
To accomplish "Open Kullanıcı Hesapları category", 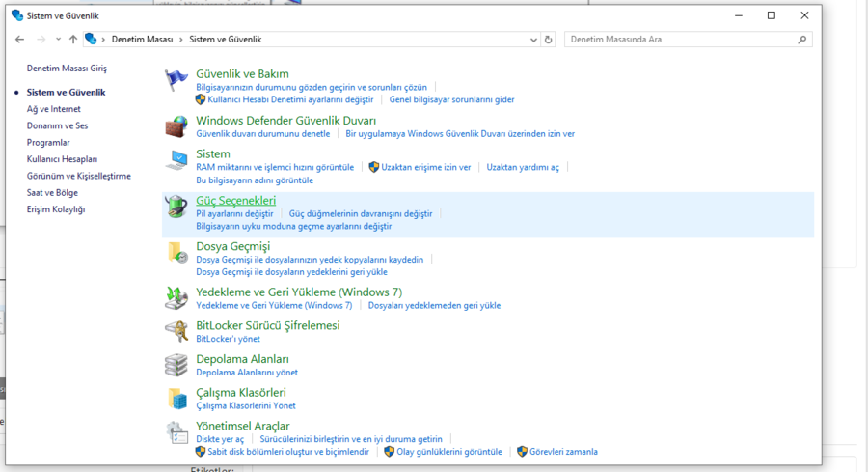I will (x=62, y=159).
